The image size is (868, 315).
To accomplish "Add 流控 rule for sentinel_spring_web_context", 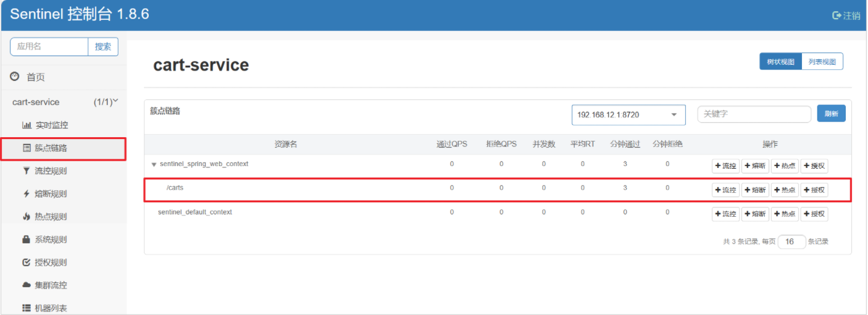I will tap(725, 166).
